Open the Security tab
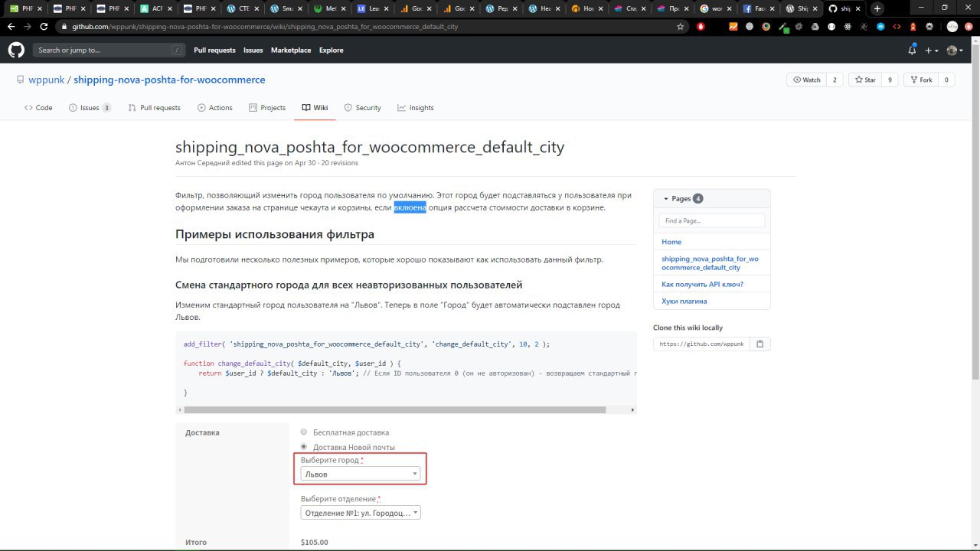 pyautogui.click(x=362, y=108)
